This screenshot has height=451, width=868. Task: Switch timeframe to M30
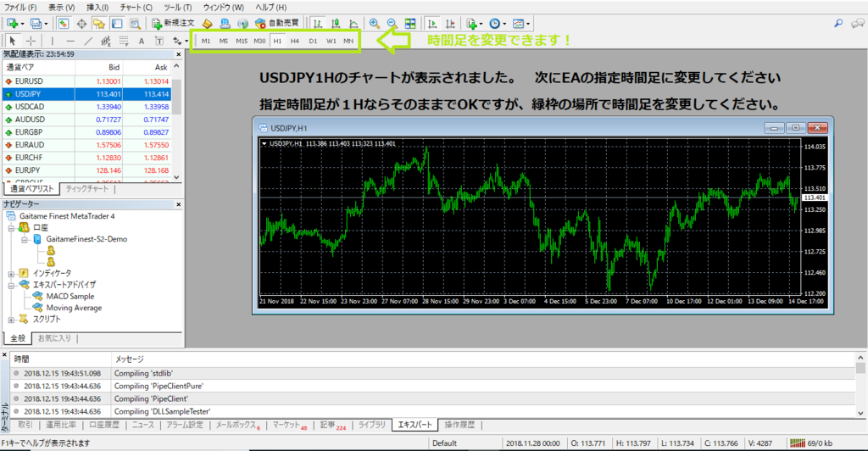(259, 41)
